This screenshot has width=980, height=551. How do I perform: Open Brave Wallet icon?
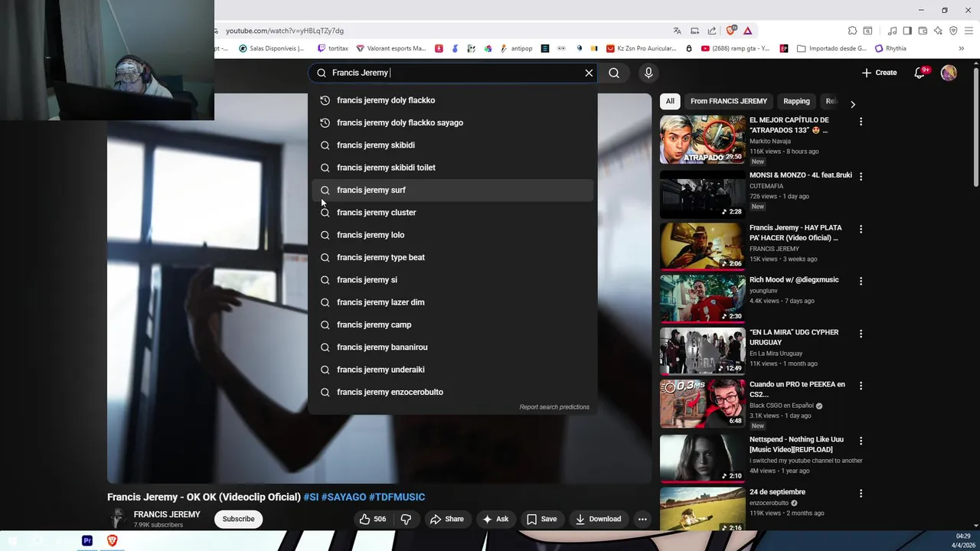(x=923, y=31)
